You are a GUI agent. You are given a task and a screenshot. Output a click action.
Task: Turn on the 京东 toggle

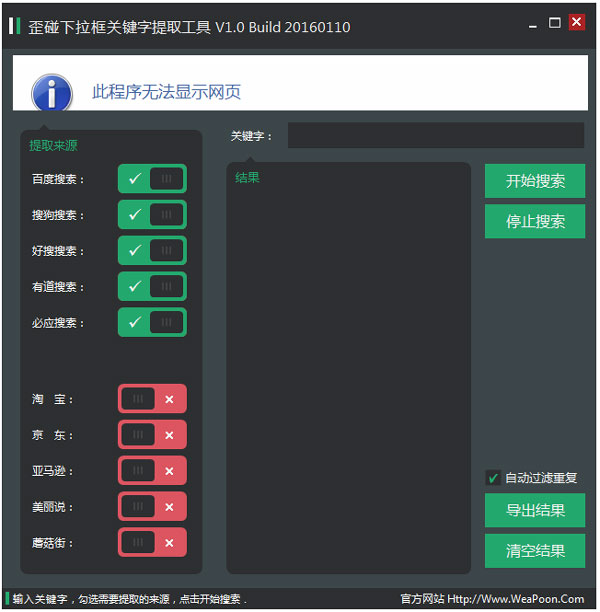(152, 435)
